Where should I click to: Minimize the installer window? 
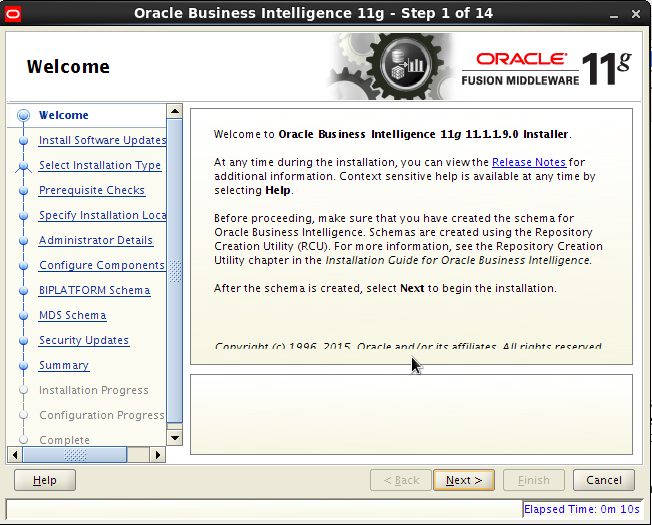coord(614,15)
